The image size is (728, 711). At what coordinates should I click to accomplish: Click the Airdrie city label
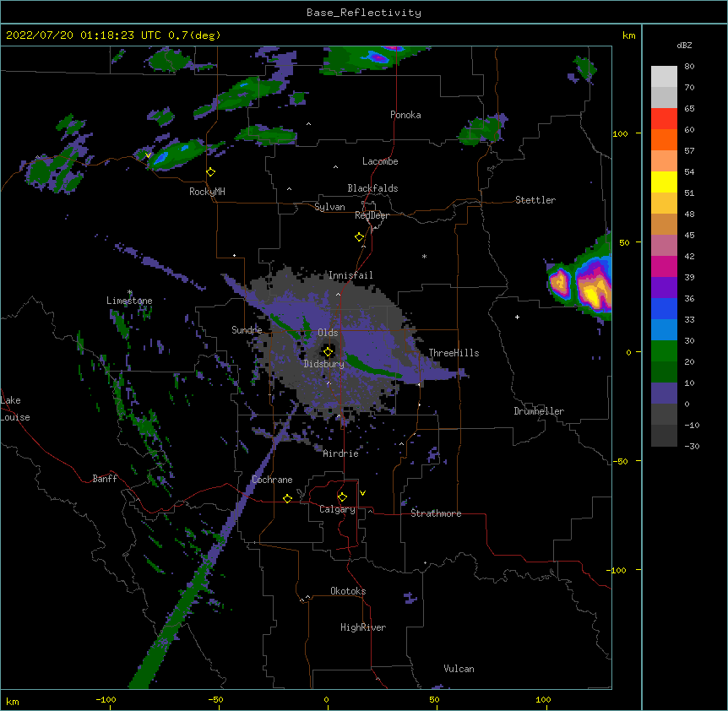(x=340, y=453)
